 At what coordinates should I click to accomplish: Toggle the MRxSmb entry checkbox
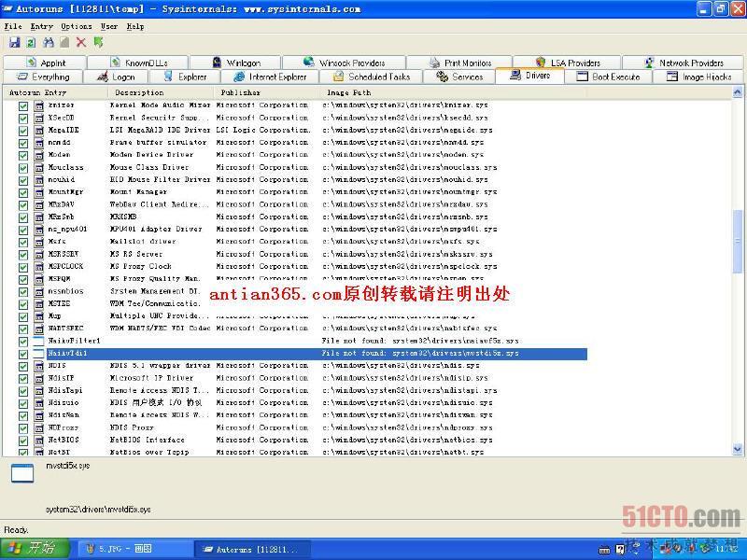22,217
